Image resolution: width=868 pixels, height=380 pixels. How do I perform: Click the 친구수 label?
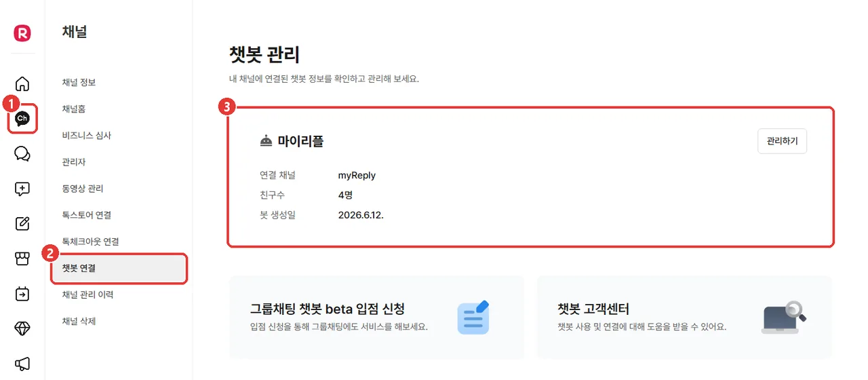[273, 195]
